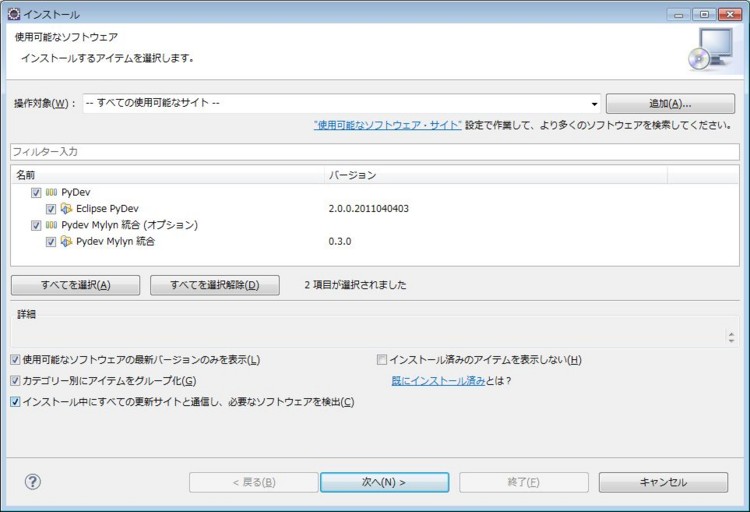Viewport: 750px width, 512px height.
Task: Uncheck Pydev Mylyn 統合 (オプション) category checkbox
Action: click(36, 225)
